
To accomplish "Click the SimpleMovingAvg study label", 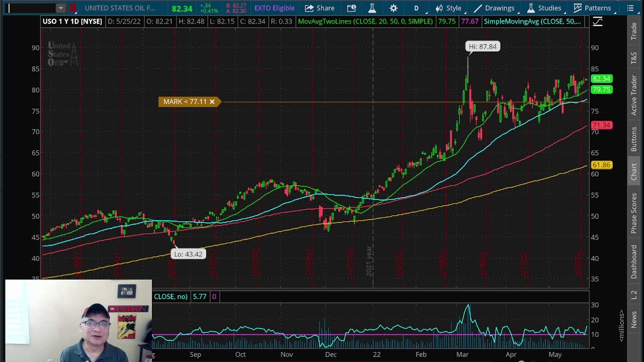I will pos(532,21).
